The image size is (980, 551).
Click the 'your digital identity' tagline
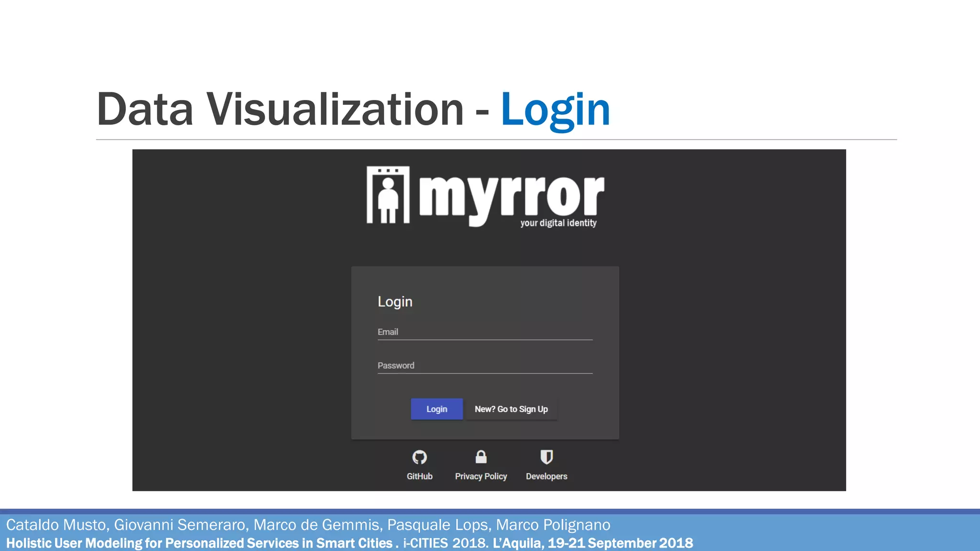(558, 223)
